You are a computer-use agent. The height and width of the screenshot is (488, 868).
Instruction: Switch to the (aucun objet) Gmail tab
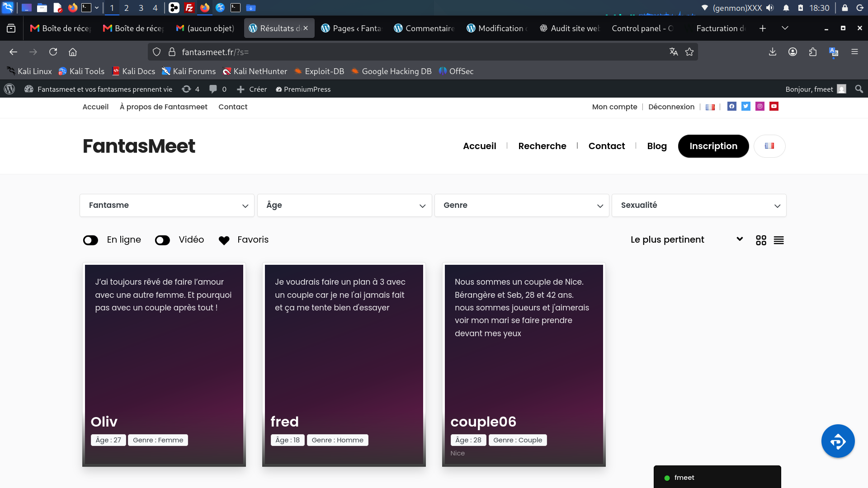click(x=206, y=28)
